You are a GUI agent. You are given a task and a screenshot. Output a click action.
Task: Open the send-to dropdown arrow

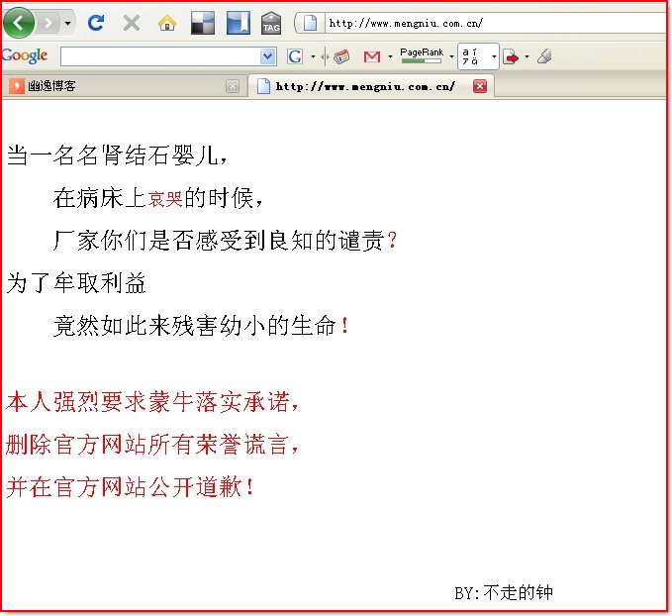click(527, 56)
